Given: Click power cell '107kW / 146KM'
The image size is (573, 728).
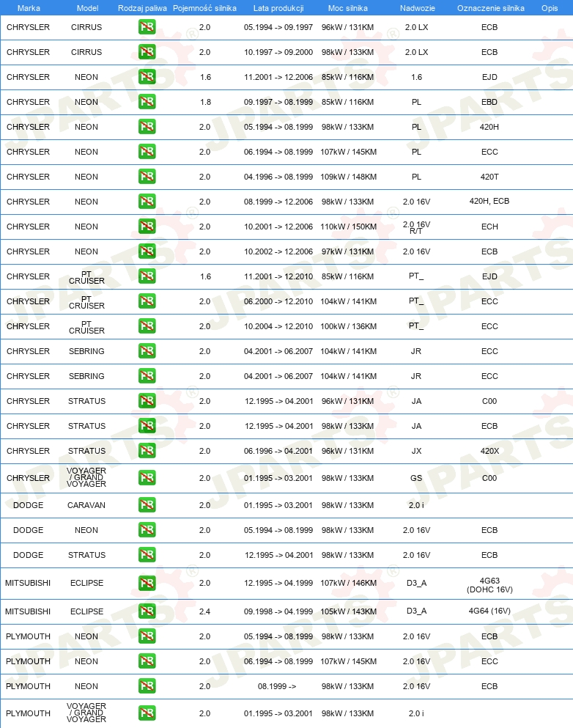Looking at the screenshot, I should click(349, 583).
